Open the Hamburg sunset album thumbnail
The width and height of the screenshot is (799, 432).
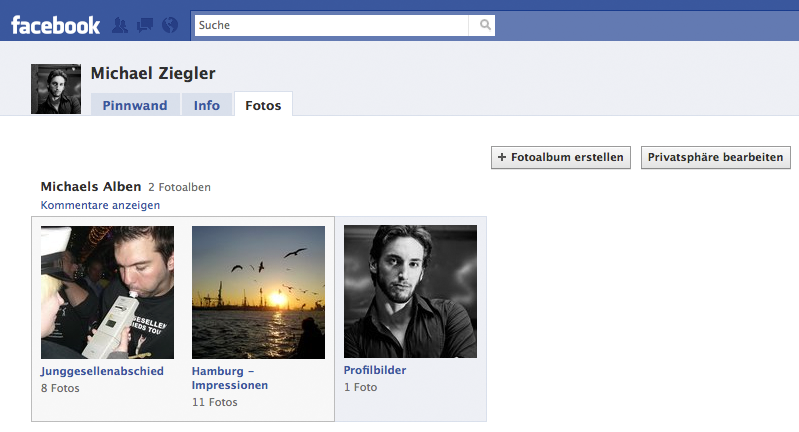tap(258, 292)
